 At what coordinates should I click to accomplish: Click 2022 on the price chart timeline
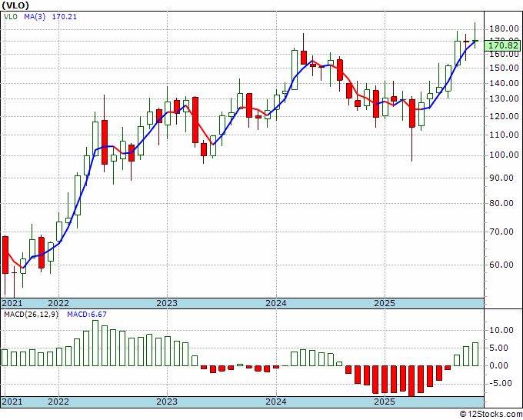58,303
